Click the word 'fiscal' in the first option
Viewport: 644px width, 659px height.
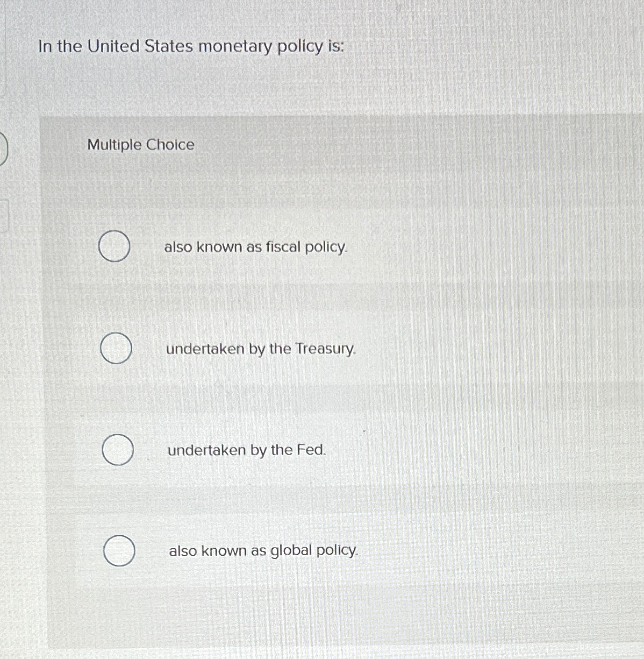[x=283, y=247]
